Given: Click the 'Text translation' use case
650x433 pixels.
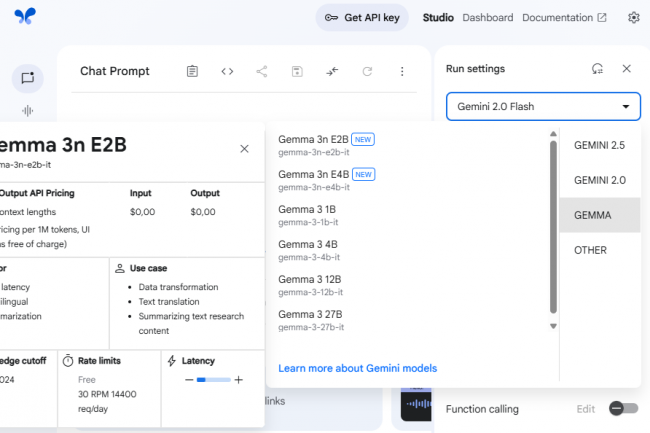Looking at the screenshot, I should click(x=169, y=302).
